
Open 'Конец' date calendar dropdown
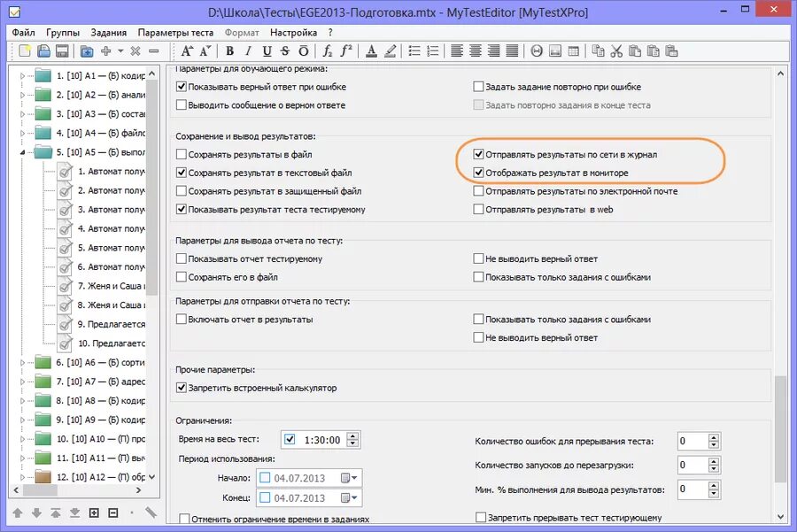pyautogui.click(x=349, y=498)
